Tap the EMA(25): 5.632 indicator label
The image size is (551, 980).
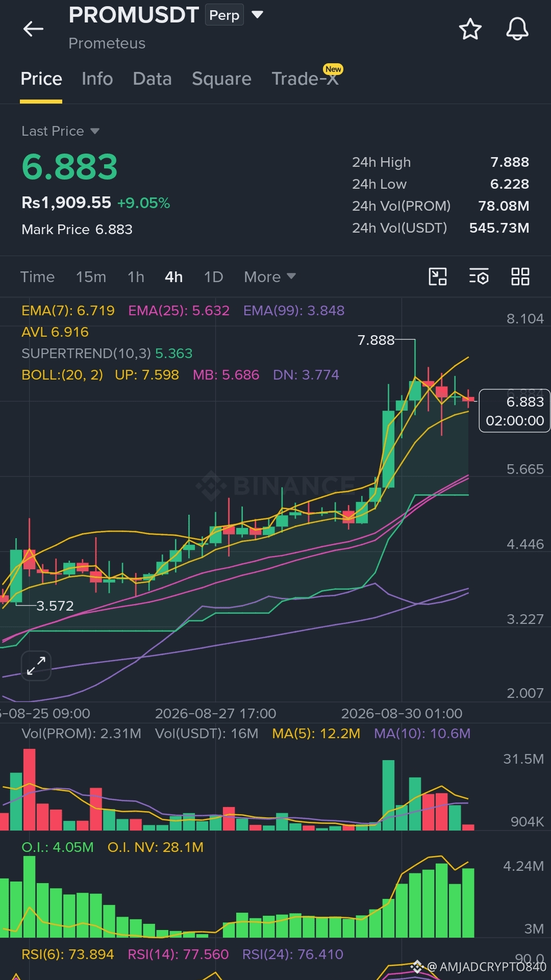point(179,311)
